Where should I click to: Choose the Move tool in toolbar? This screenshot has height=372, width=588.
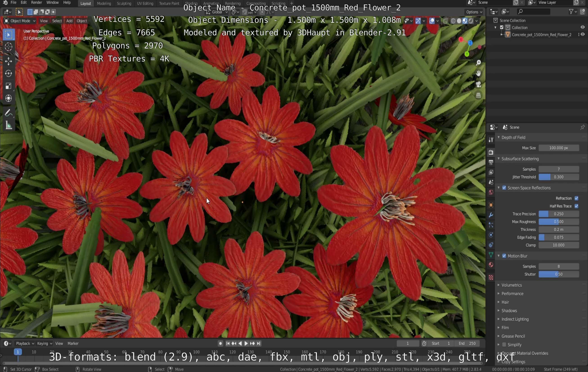click(9, 61)
